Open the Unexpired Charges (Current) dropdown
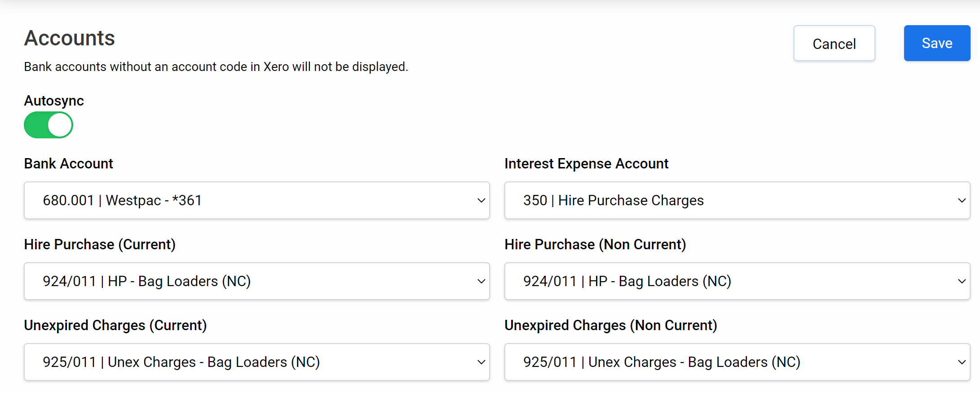This screenshot has height=393, width=980. 257,362
